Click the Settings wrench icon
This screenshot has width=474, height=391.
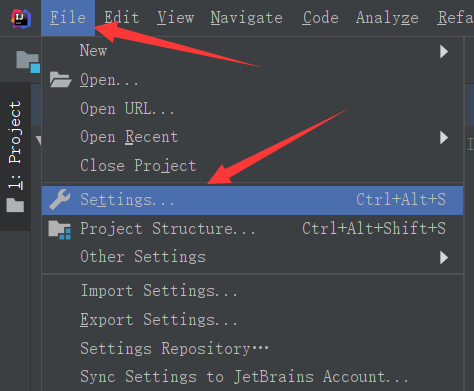[60, 199]
